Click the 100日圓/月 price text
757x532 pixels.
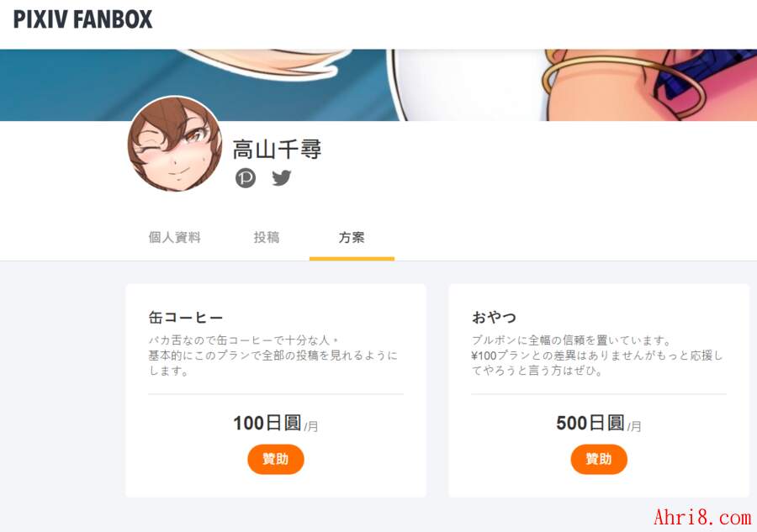pyautogui.click(x=276, y=424)
